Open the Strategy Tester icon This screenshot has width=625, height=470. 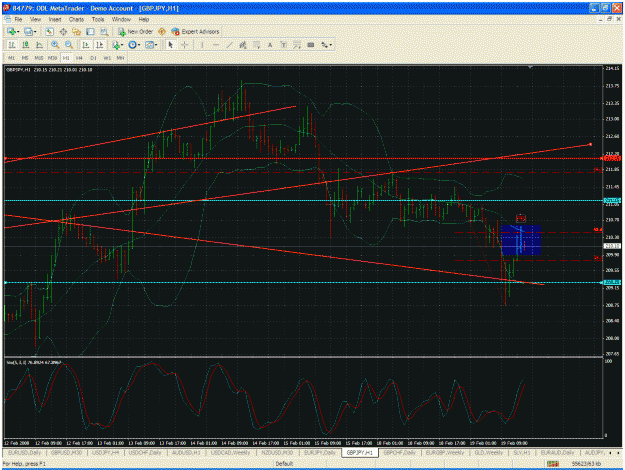pos(104,31)
